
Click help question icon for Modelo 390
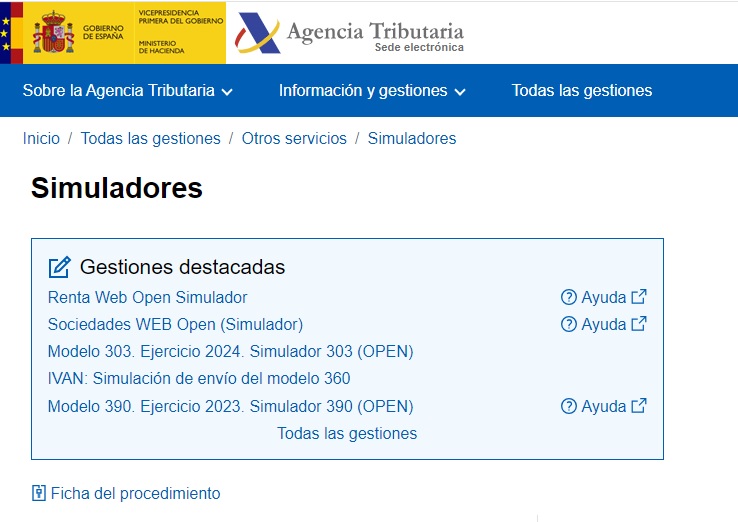click(x=569, y=406)
